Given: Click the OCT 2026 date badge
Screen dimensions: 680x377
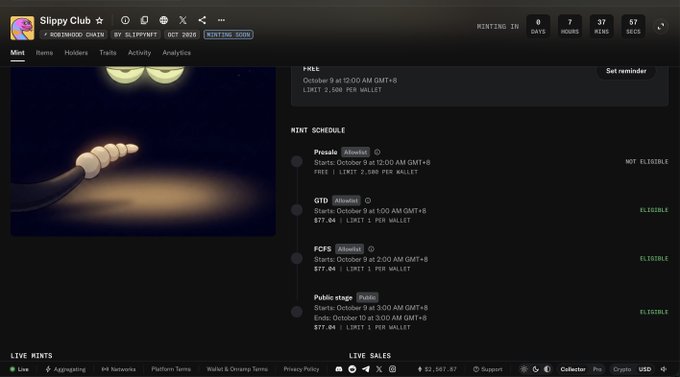Looking at the screenshot, I should pos(182,35).
